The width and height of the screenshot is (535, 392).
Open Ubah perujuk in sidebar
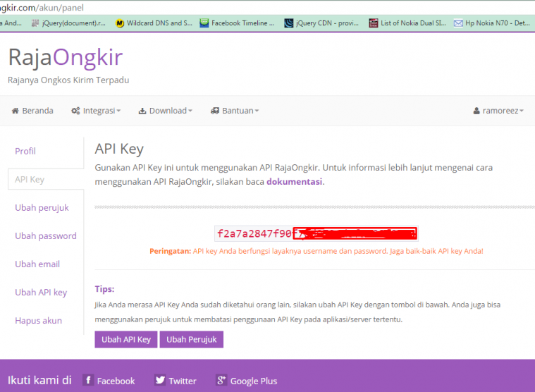42,208
